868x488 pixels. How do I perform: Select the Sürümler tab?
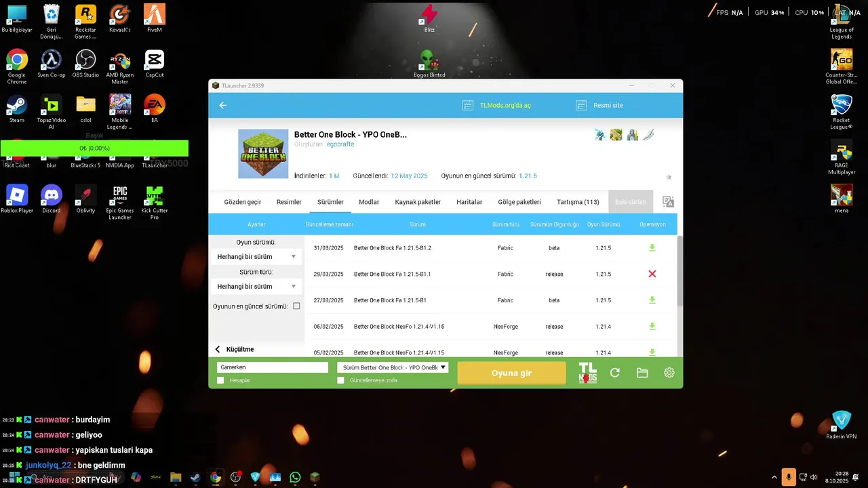click(x=330, y=202)
